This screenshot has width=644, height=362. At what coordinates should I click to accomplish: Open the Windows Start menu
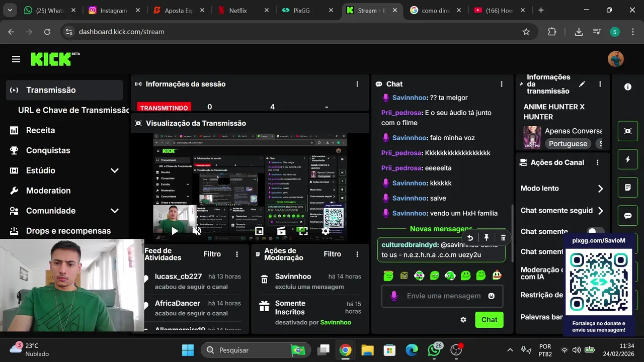click(188, 350)
